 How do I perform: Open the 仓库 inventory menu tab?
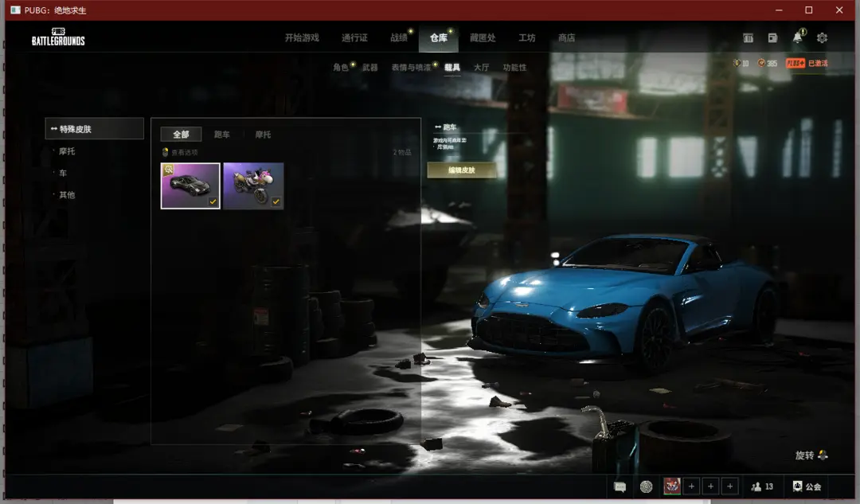[438, 38]
